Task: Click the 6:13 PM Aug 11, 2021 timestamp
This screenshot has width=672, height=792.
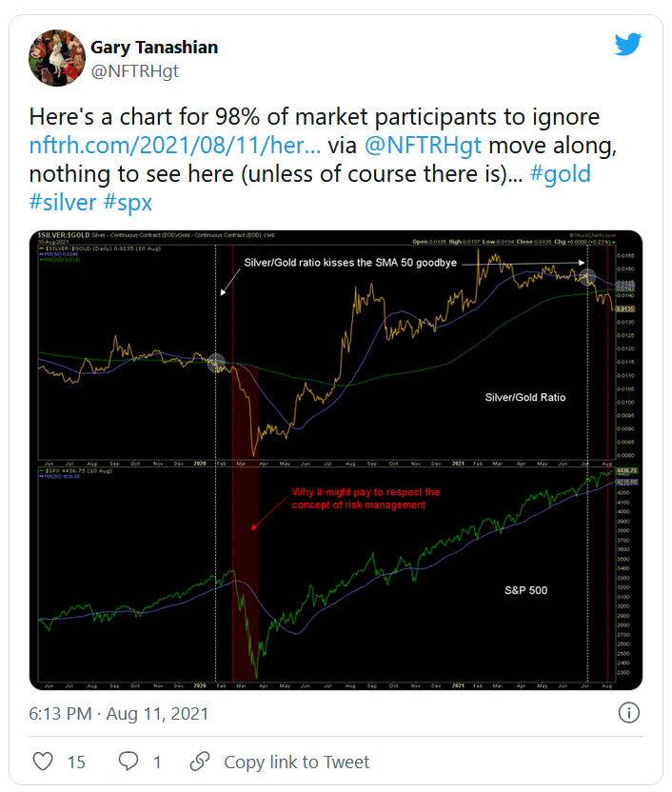Action: tap(119, 713)
